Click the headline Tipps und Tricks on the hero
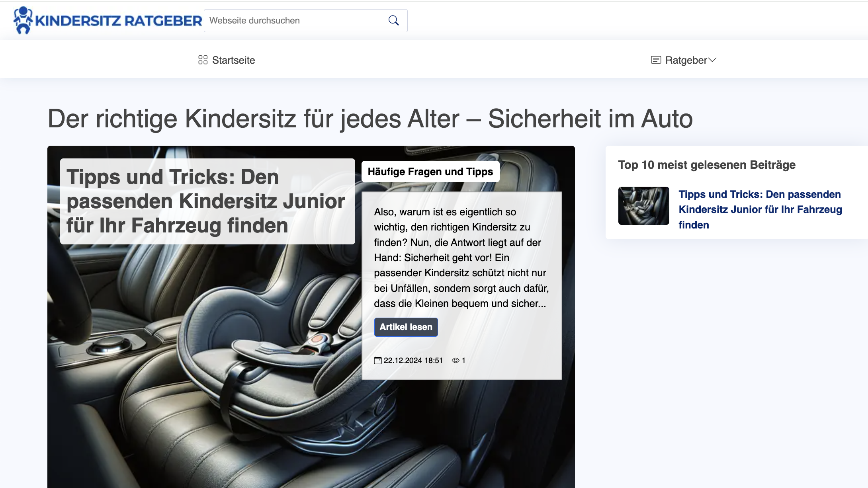This screenshot has width=868, height=488. pyautogui.click(x=206, y=201)
